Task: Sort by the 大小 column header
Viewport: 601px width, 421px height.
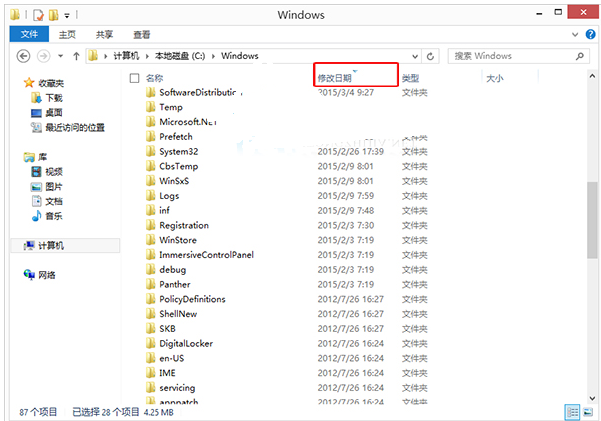Action: pos(495,78)
